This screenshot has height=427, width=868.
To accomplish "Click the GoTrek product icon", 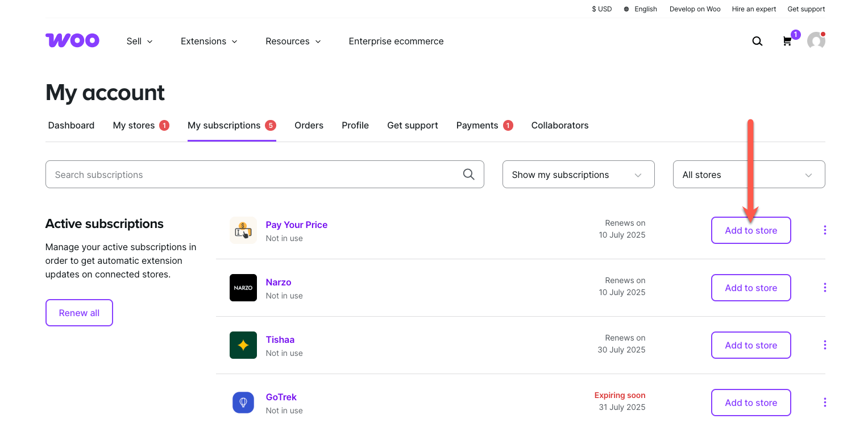I will pos(243,402).
